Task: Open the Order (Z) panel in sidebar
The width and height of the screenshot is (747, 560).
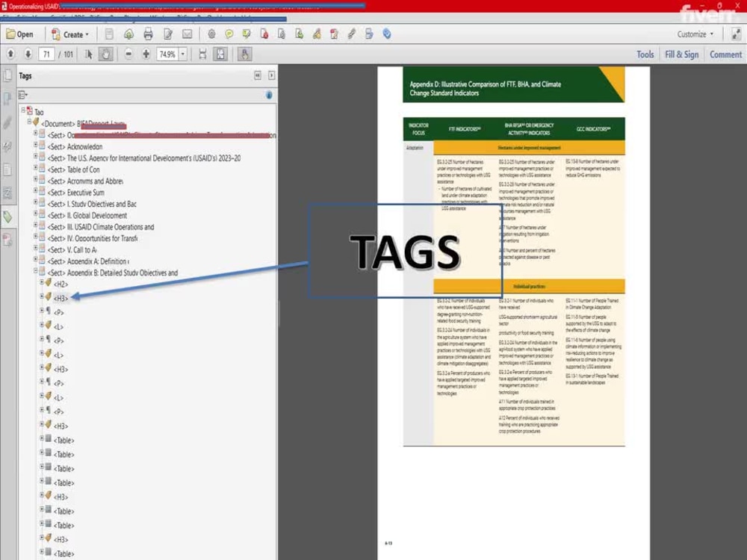Action: 7,193
